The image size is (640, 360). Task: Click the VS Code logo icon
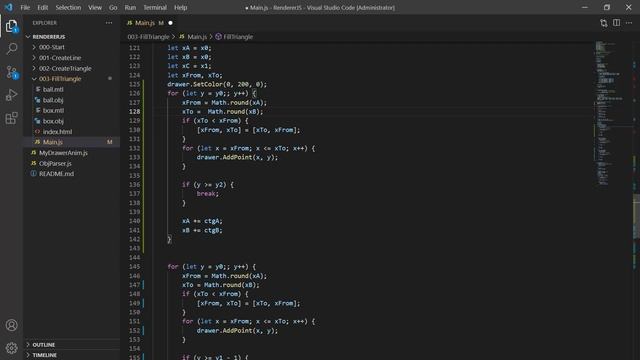pyautogui.click(x=9, y=7)
